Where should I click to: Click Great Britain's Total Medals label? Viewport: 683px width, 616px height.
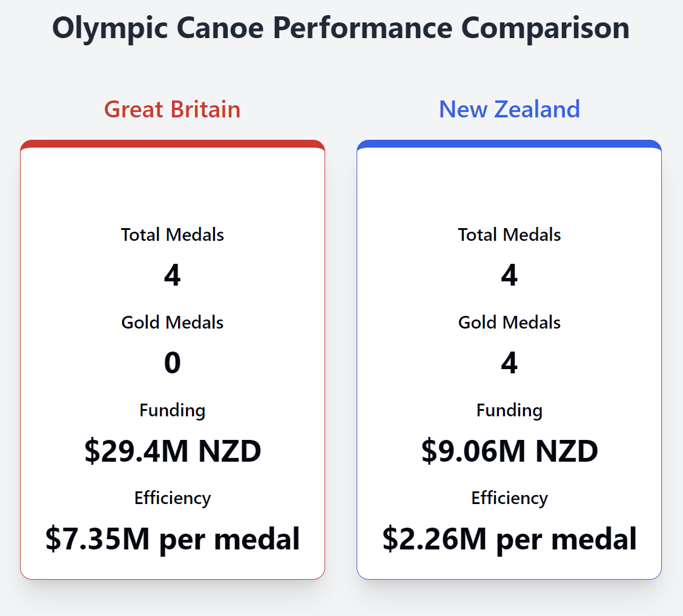[172, 235]
